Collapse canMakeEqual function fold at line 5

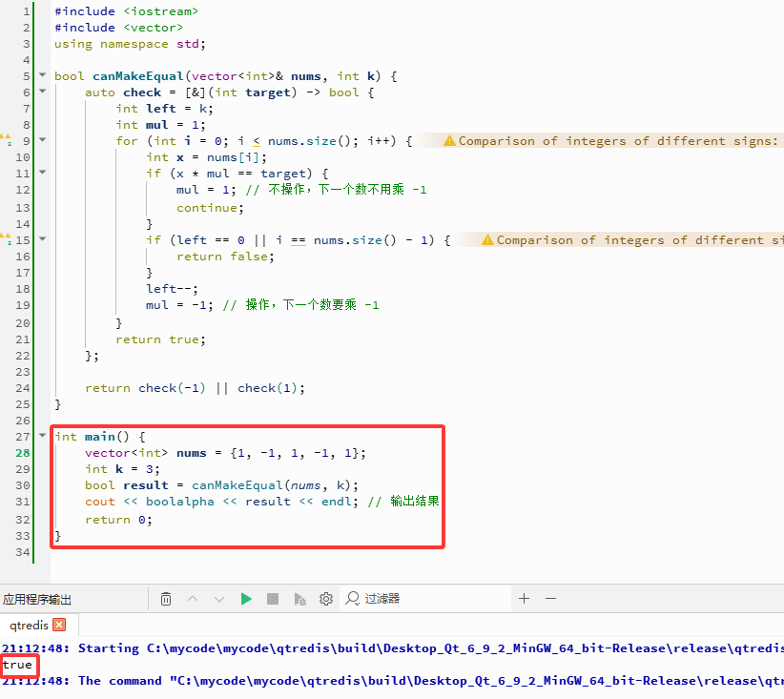click(43, 75)
